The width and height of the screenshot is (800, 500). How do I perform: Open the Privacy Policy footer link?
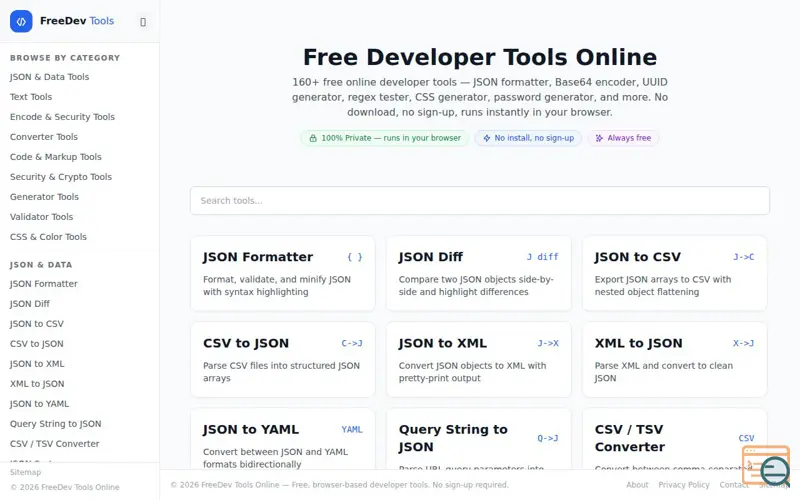click(684, 485)
